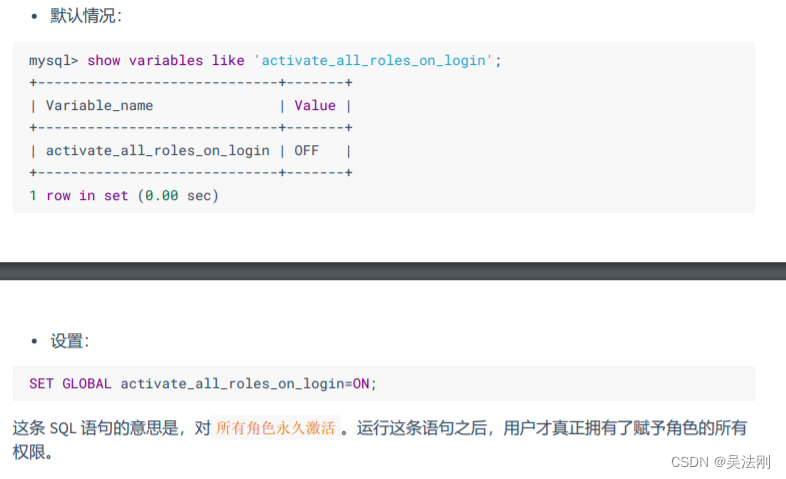Click the activate_all_roles_on_login table row cell
Viewport: 786px width, 479px height.
point(157,151)
